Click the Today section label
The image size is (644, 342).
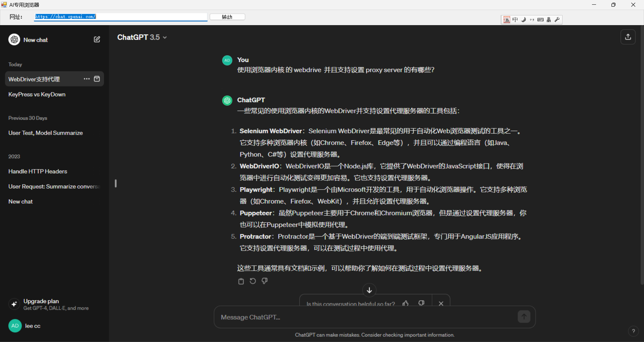(15, 64)
